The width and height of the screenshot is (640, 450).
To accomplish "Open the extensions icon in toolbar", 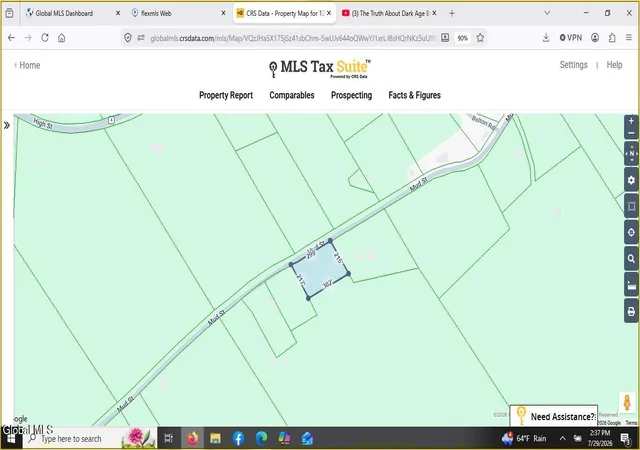I will [612, 38].
